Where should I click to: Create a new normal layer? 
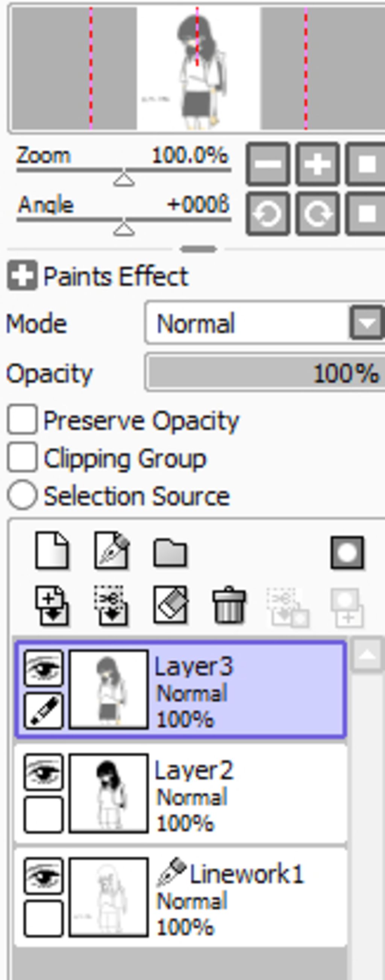pyautogui.click(x=52, y=551)
